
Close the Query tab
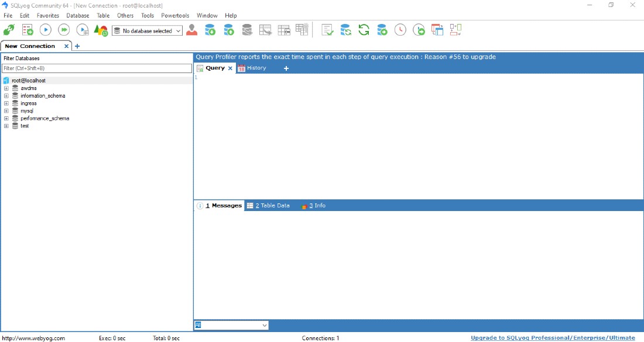[230, 68]
